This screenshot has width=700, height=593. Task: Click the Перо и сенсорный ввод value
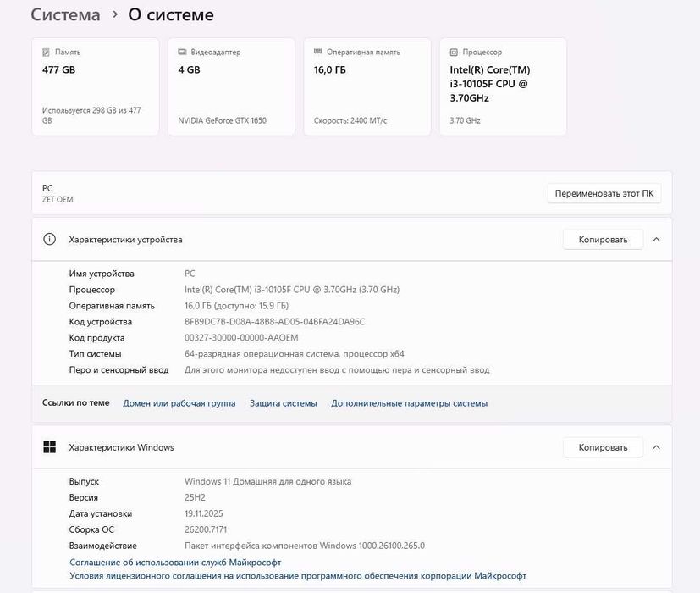click(337, 370)
